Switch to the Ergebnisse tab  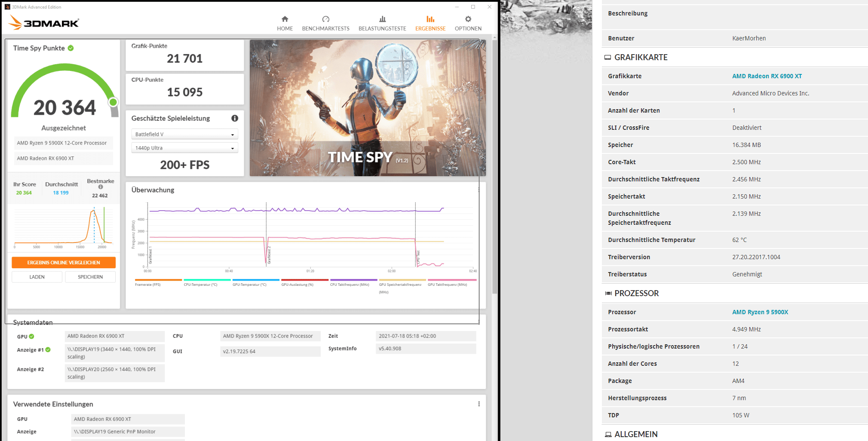click(x=430, y=24)
